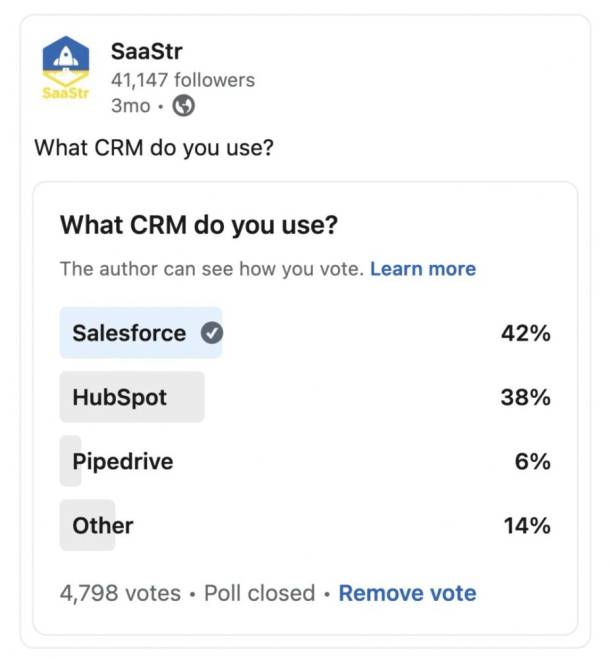
Task: Open the SaaStr profile name link
Action: 146,53
